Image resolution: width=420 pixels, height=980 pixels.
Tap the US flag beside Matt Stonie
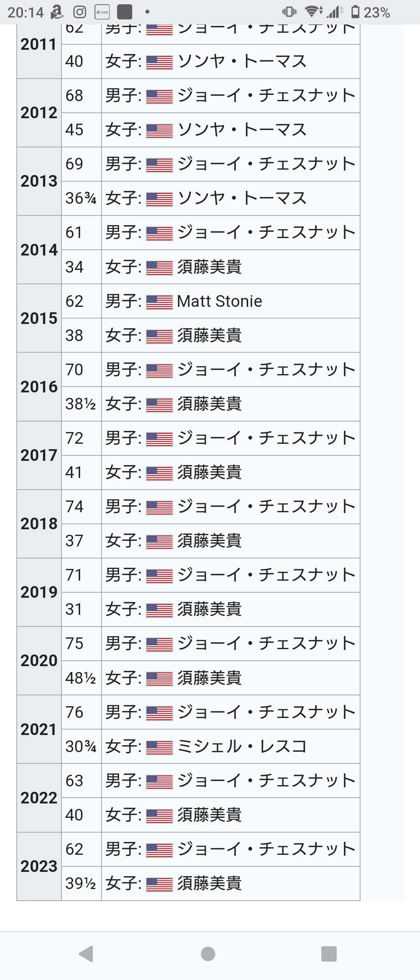coord(159,302)
